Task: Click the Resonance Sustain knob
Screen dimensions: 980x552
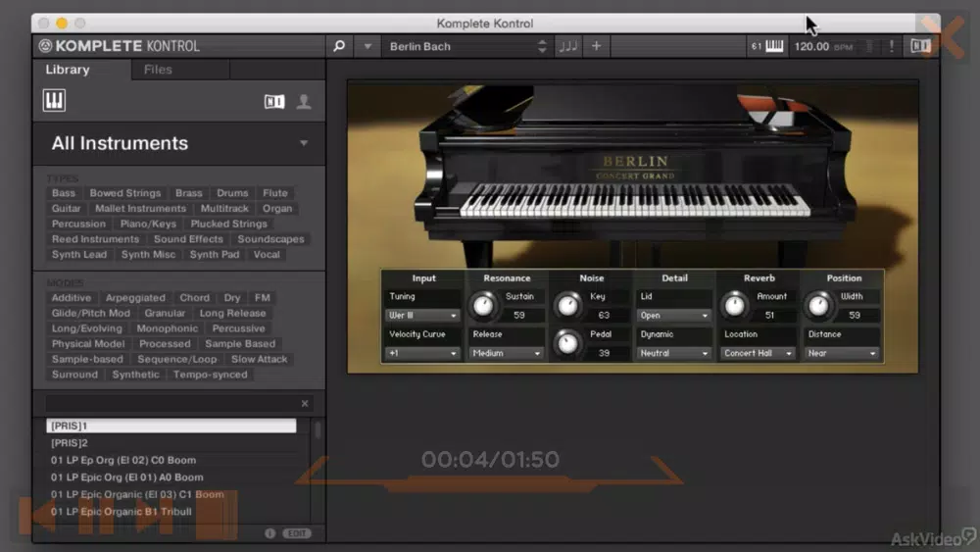Action: pos(483,306)
